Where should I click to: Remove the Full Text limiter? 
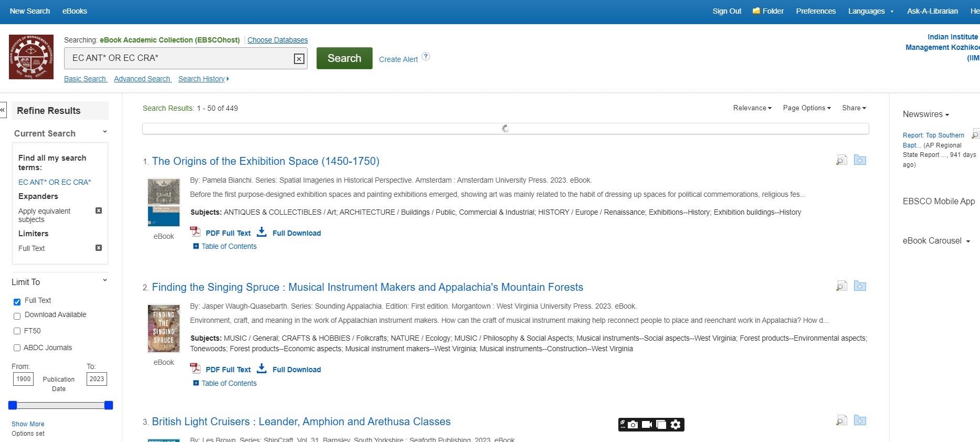pos(99,248)
